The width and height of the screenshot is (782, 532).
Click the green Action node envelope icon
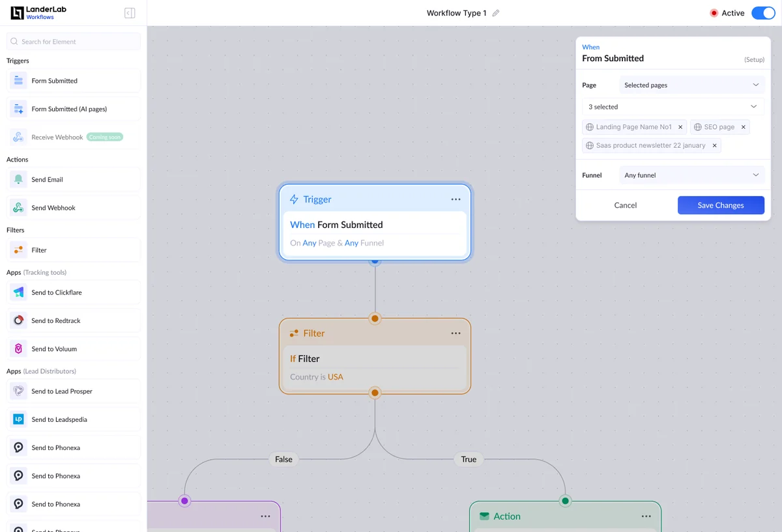[x=484, y=516]
